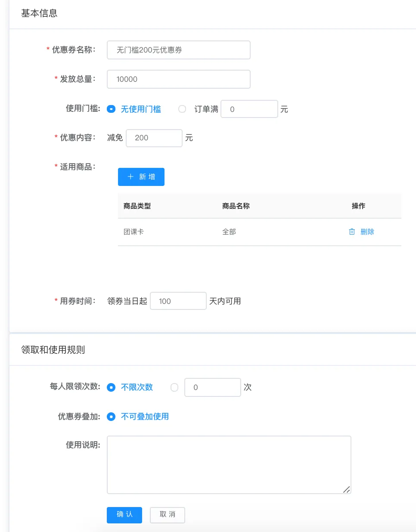Image resolution: width=416 pixels, height=532 pixels.
Task: Click the 删除 link in product table
Action: (367, 232)
